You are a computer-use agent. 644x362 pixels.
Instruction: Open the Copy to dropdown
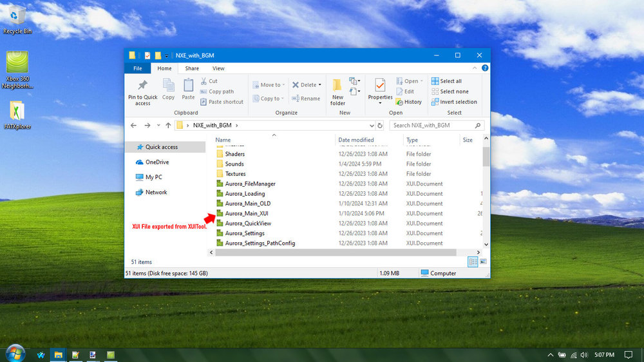coord(268,98)
